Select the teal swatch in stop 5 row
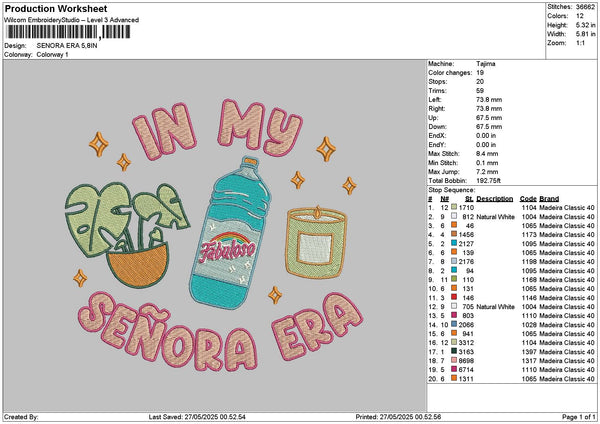The image size is (600, 424). [x=454, y=242]
